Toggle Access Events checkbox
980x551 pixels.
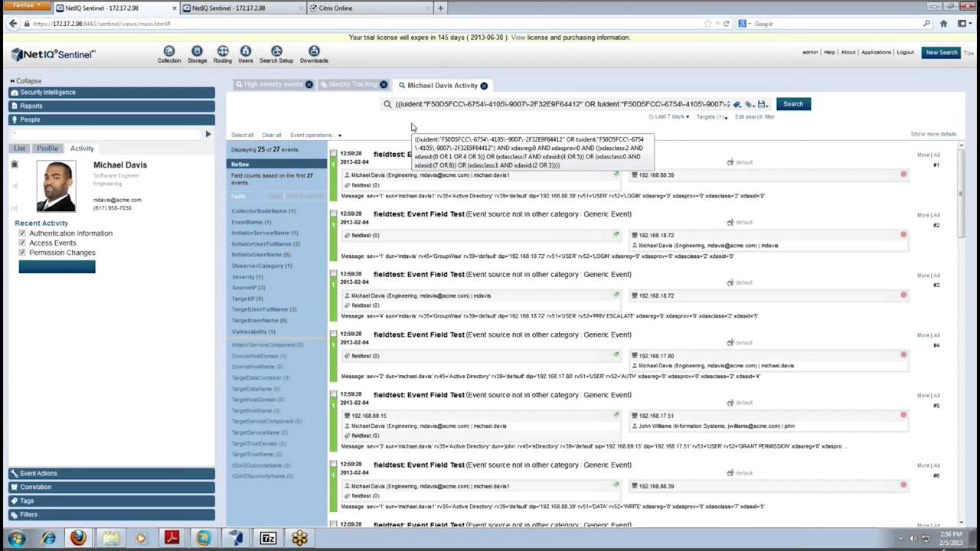[x=22, y=243]
